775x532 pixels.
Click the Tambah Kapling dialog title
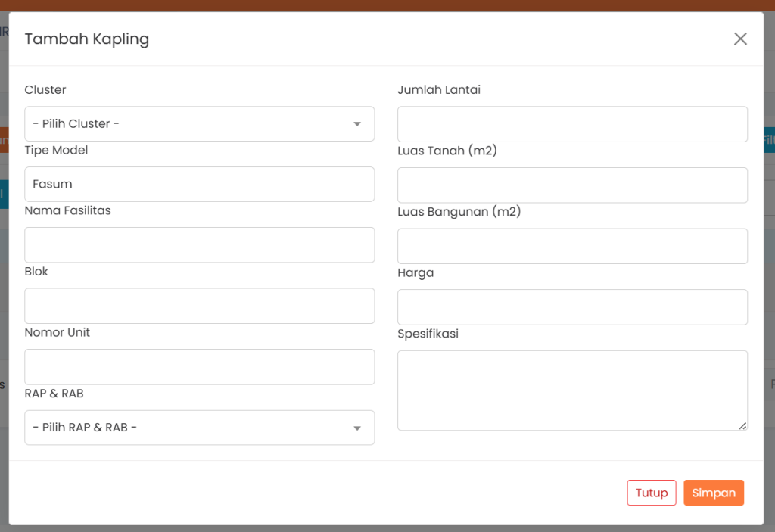click(x=87, y=39)
